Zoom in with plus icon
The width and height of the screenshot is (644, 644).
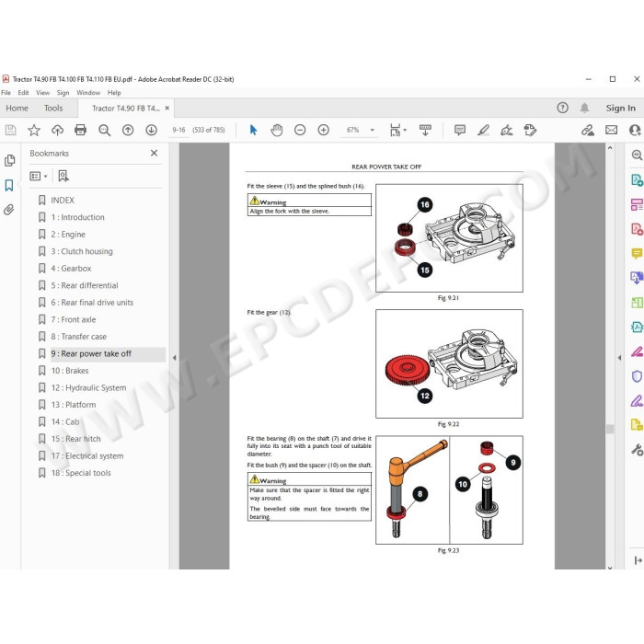click(x=323, y=131)
